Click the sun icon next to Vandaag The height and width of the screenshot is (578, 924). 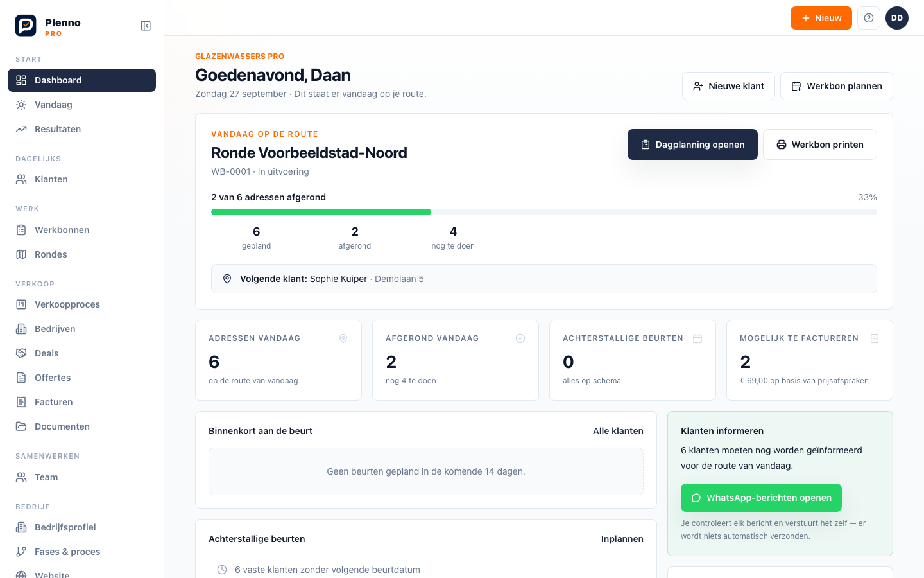21,105
